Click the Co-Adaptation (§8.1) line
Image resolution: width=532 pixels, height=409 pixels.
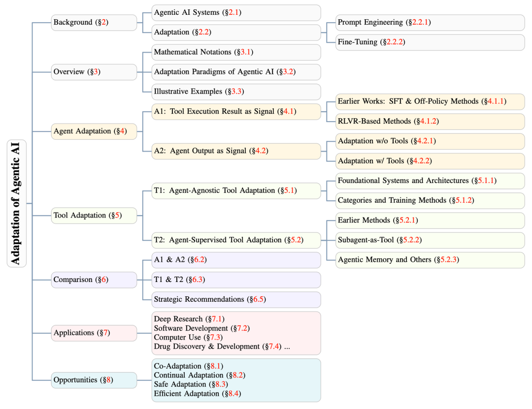pyautogui.click(x=188, y=366)
